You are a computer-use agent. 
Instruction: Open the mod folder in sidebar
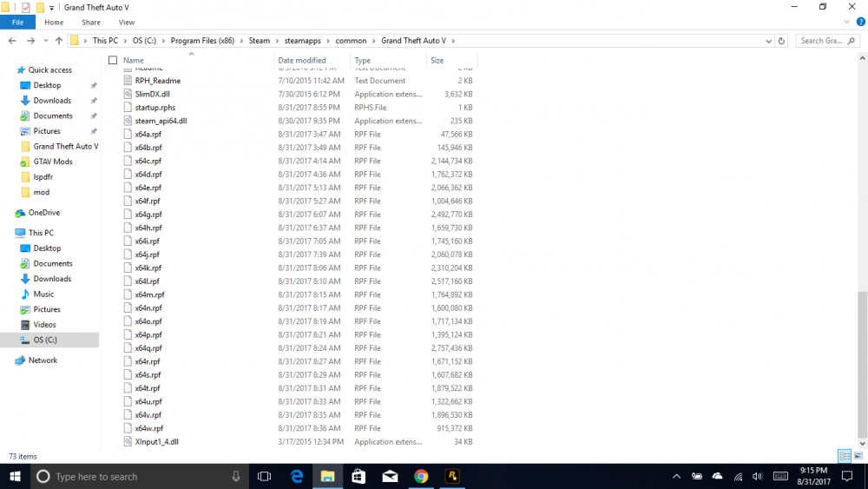coord(41,192)
